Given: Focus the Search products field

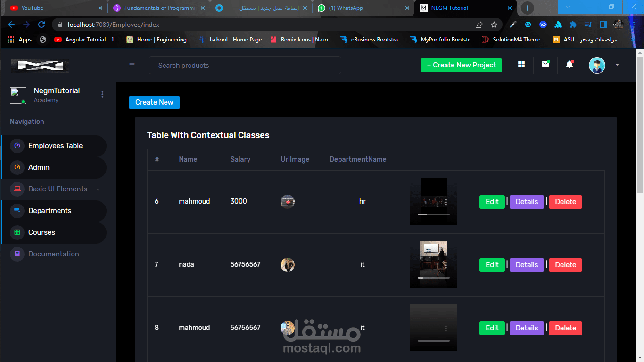Looking at the screenshot, I should point(245,65).
